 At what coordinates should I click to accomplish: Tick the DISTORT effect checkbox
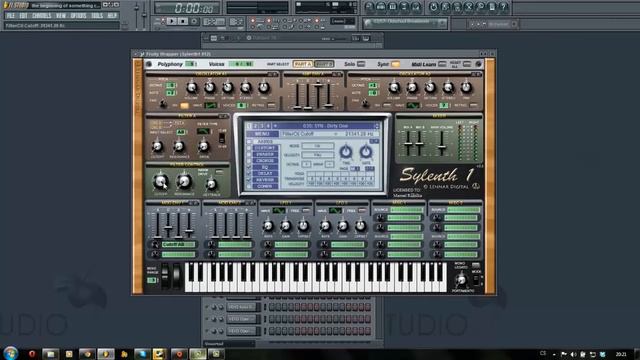(x=249, y=148)
